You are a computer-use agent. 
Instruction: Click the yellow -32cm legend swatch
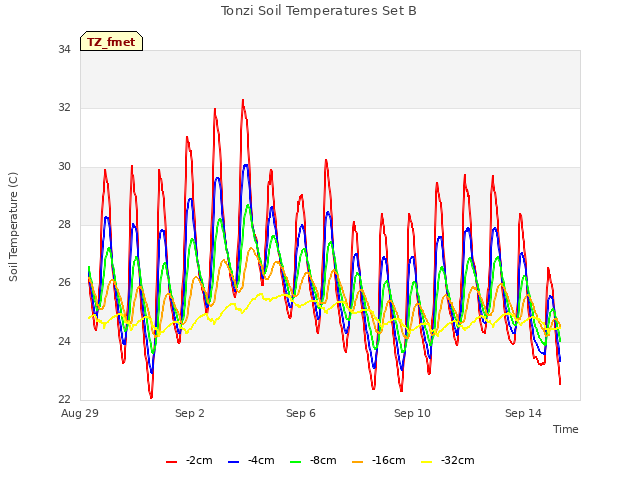point(426,462)
